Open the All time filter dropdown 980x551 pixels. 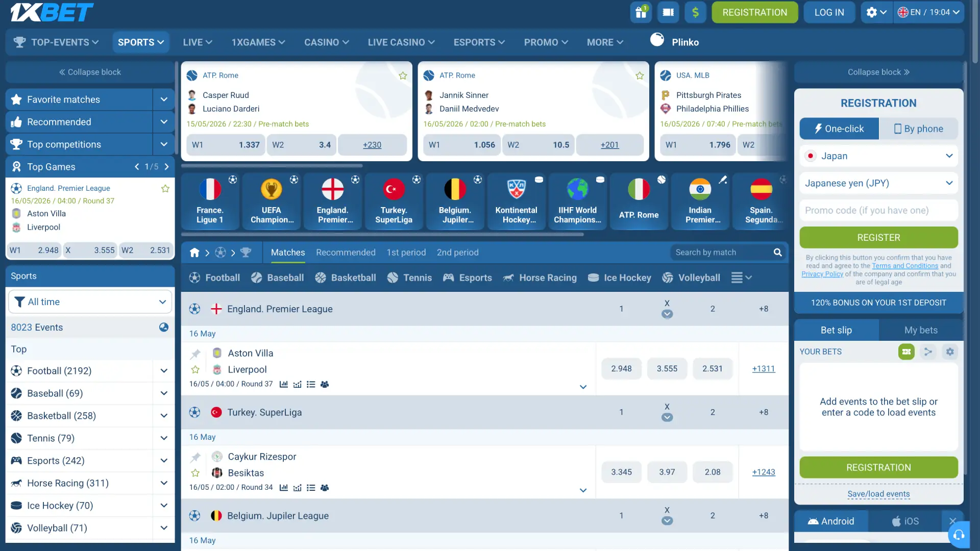(90, 302)
